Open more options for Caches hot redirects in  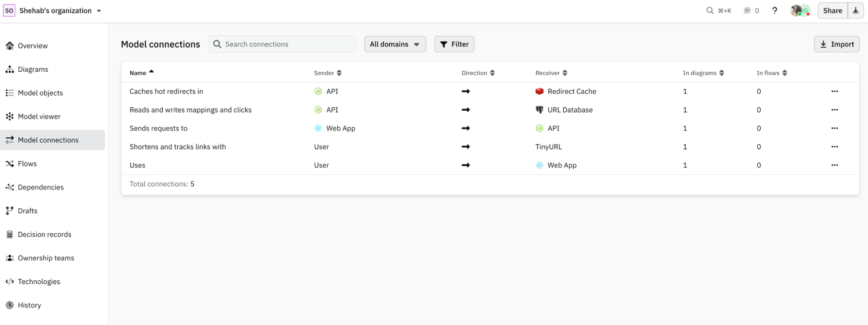(835, 91)
